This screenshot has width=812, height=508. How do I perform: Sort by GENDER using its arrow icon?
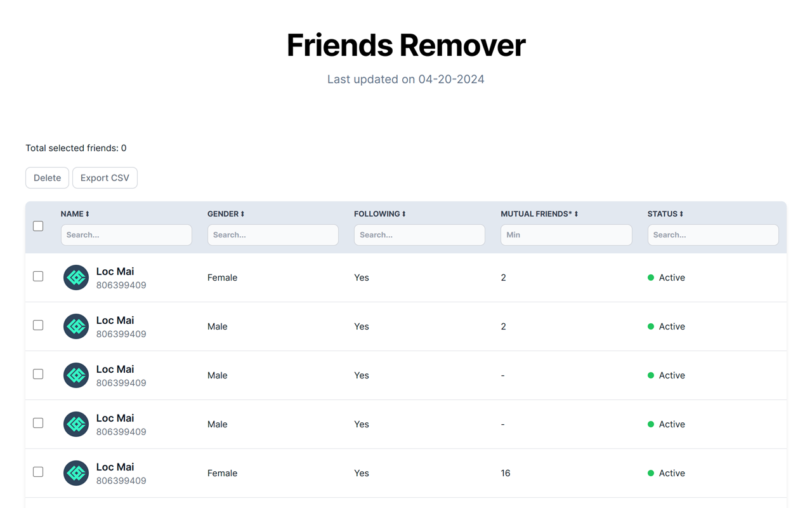click(x=242, y=214)
